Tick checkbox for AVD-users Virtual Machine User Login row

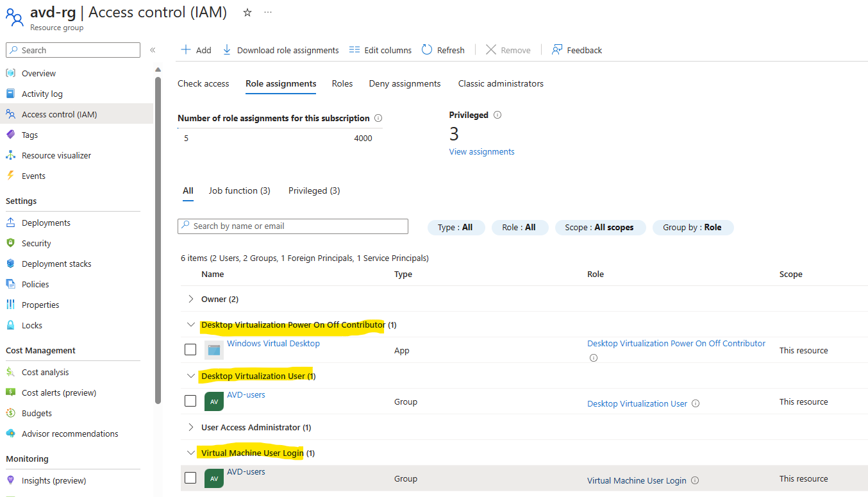(190, 478)
